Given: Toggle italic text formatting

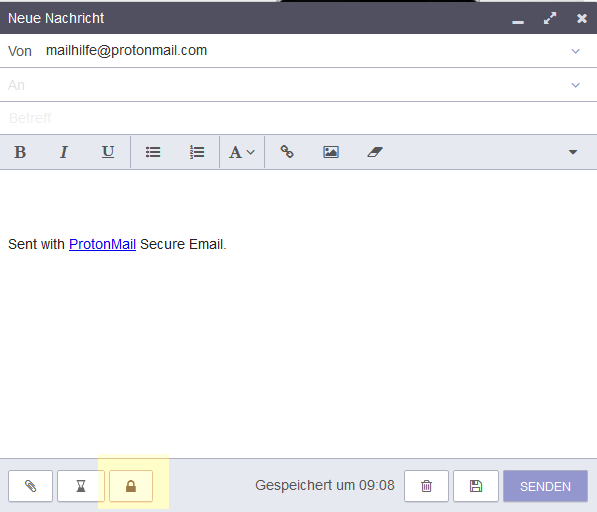Looking at the screenshot, I should point(64,152).
